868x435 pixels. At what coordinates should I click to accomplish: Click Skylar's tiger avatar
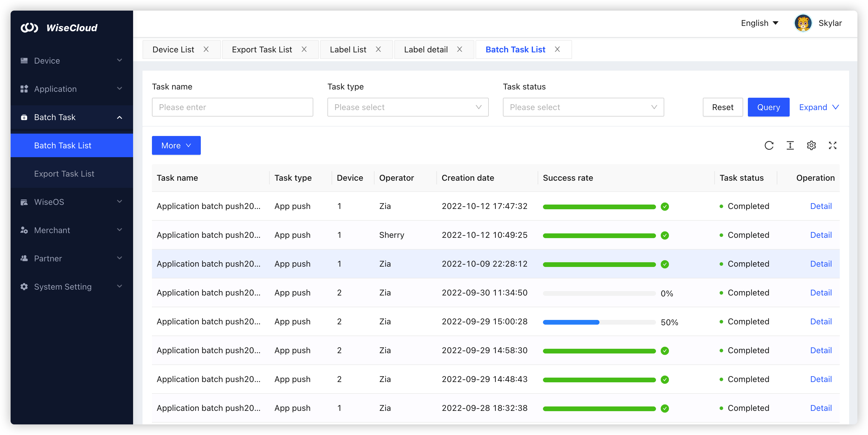click(x=803, y=23)
